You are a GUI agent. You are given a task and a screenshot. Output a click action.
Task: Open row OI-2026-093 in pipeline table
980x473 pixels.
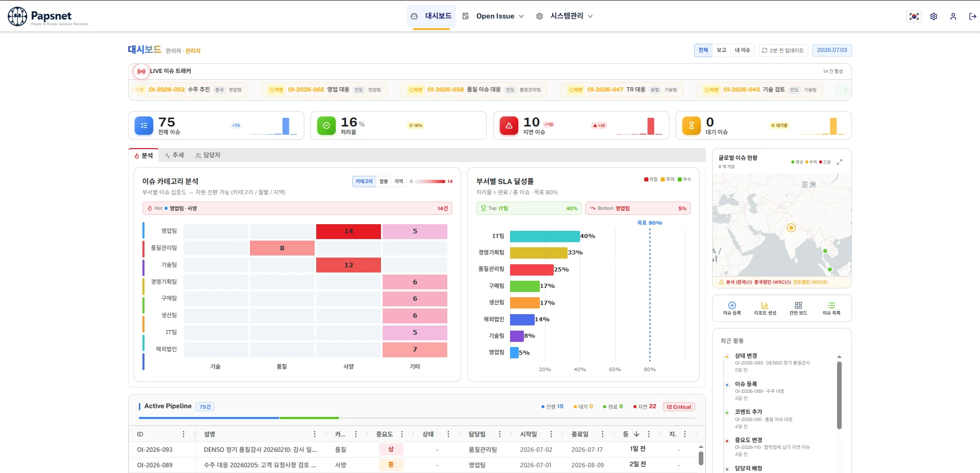[416, 450]
